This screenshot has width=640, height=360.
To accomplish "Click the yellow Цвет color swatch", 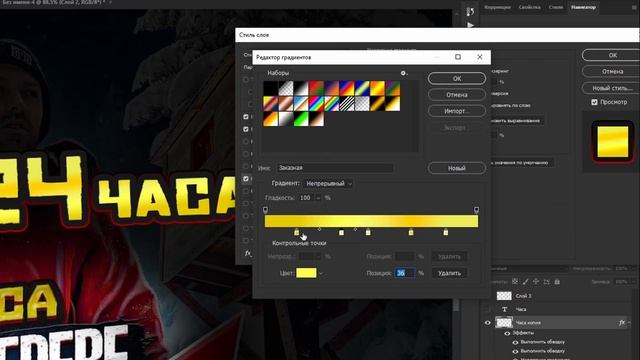I will coord(306,273).
